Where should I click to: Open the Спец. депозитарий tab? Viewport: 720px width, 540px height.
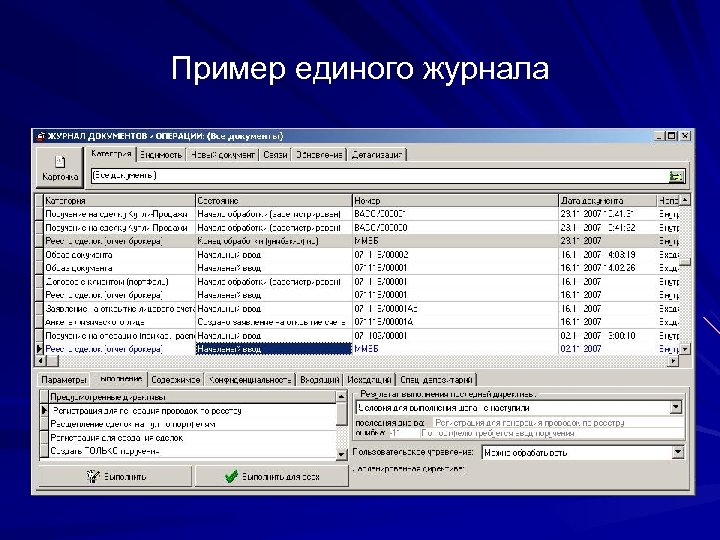(x=436, y=380)
